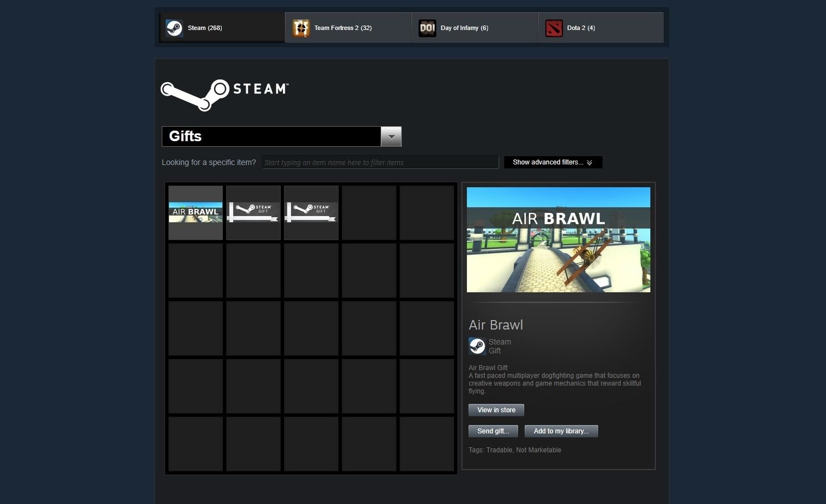The height and width of the screenshot is (504, 826).
Task: Click the Gifts category selector box
Action: point(281,137)
